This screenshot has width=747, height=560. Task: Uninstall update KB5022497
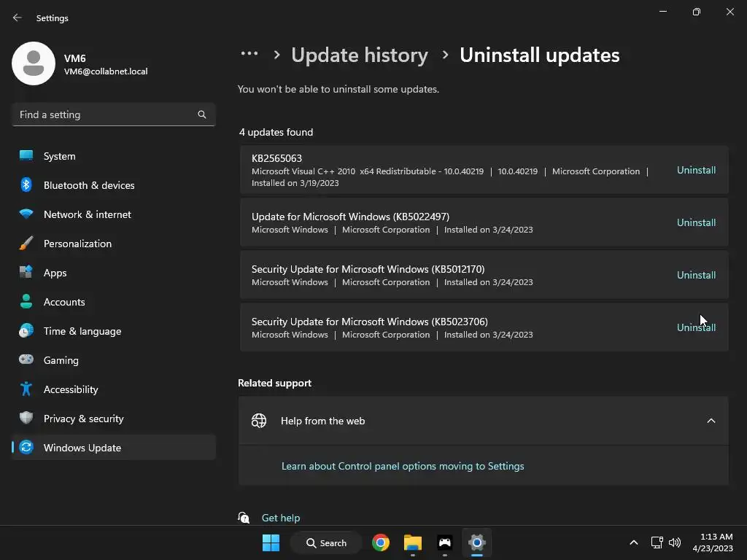[696, 222]
